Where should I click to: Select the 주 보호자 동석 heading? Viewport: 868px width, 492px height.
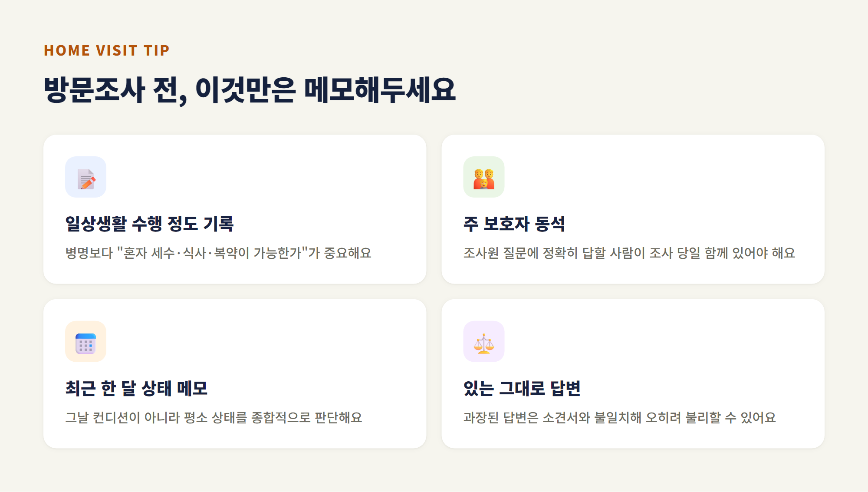click(514, 224)
